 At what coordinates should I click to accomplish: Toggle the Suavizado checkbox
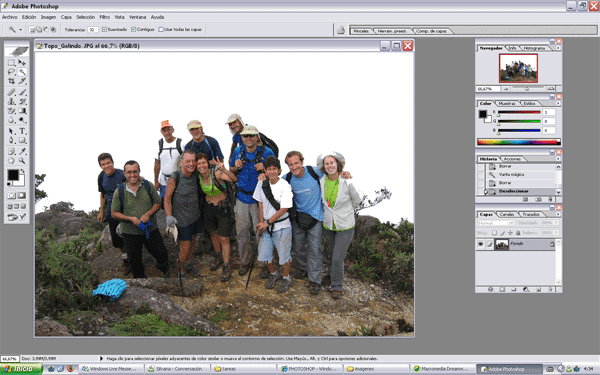click(104, 29)
